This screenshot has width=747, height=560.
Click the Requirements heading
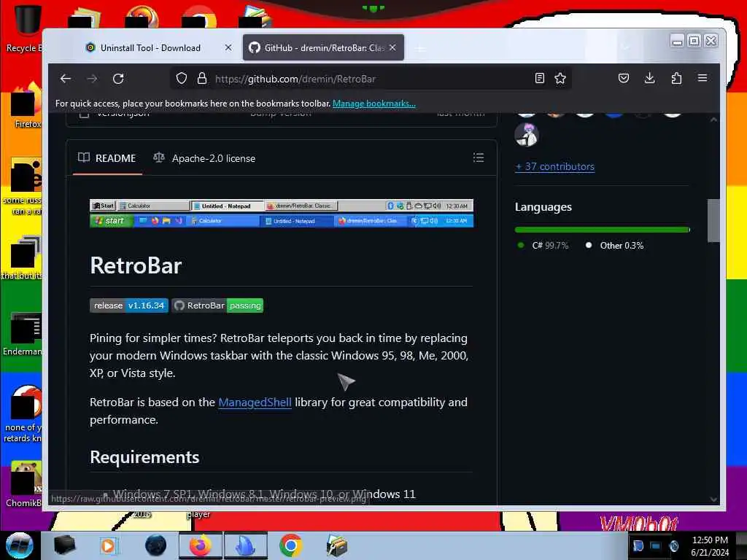(144, 457)
